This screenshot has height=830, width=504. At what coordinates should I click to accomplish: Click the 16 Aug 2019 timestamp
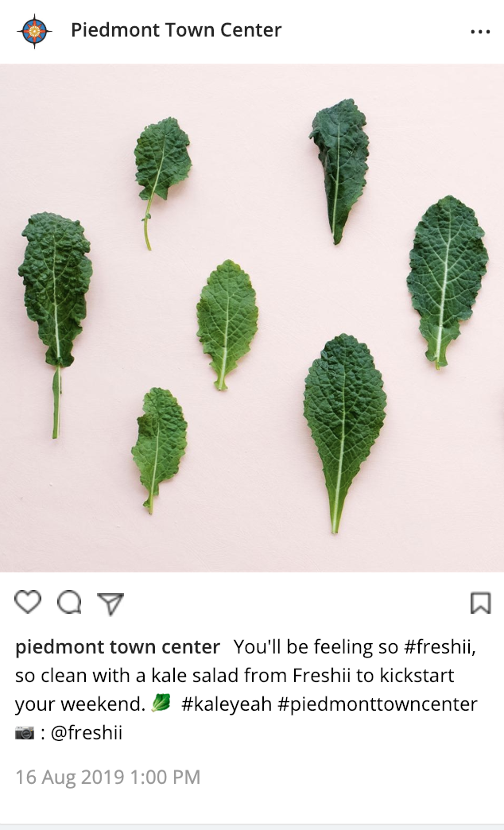108,777
